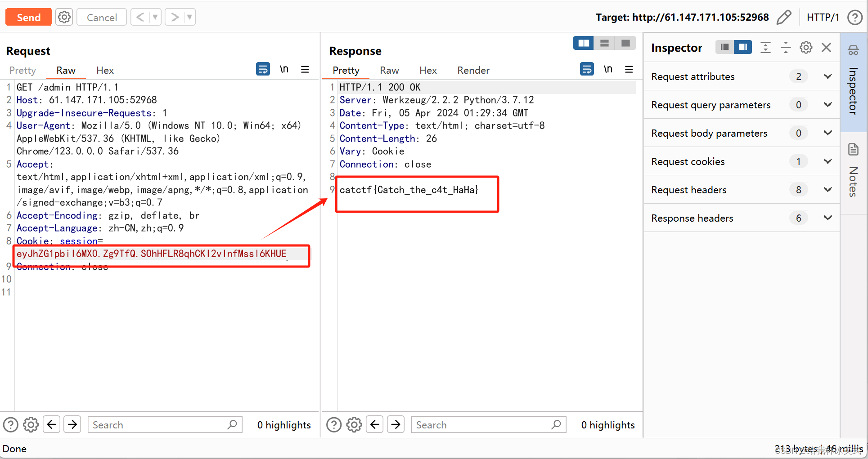This screenshot has width=868, height=459.
Task: Go to previous Response search match
Action: [x=375, y=424]
